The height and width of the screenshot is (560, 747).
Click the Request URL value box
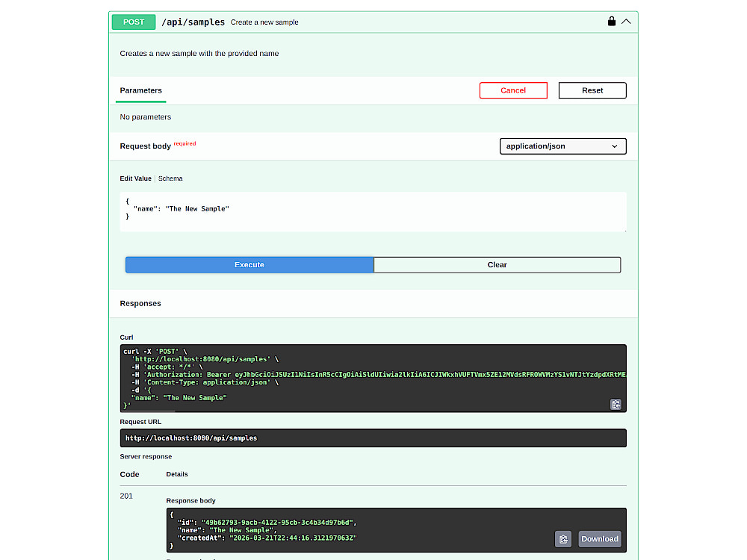click(373, 438)
